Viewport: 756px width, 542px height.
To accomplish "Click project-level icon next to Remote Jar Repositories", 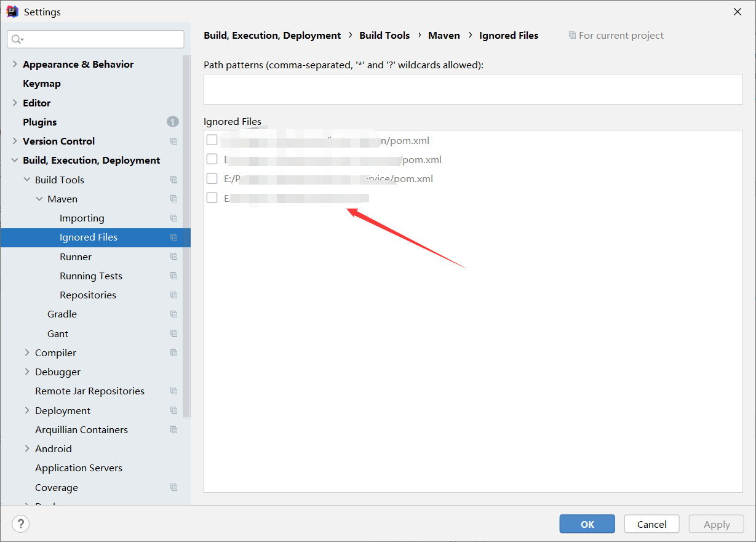I will (x=173, y=391).
